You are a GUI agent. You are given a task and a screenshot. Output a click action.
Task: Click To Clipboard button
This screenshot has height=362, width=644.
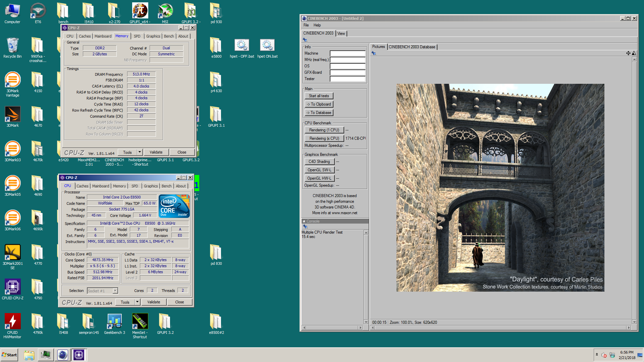click(319, 104)
